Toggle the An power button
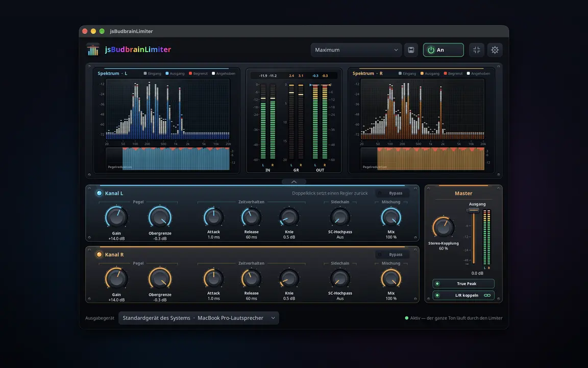Image resolution: width=588 pixels, height=368 pixels. [443, 50]
